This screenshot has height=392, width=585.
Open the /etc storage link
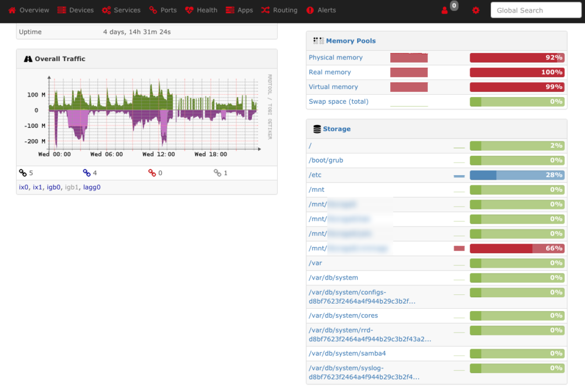point(315,175)
